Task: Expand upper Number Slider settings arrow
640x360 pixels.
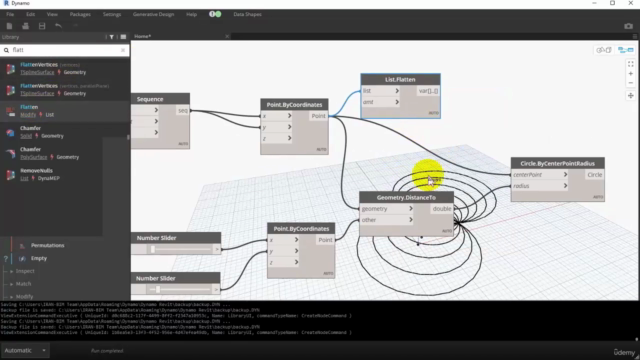Action: tap(217, 249)
